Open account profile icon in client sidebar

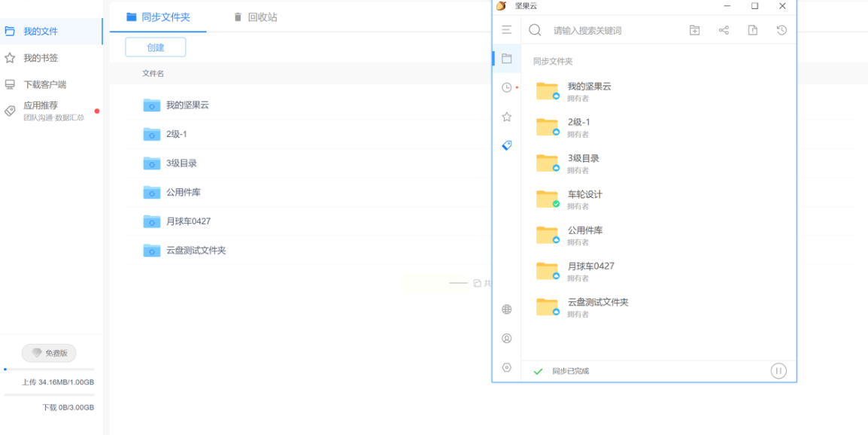(x=506, y=338)
